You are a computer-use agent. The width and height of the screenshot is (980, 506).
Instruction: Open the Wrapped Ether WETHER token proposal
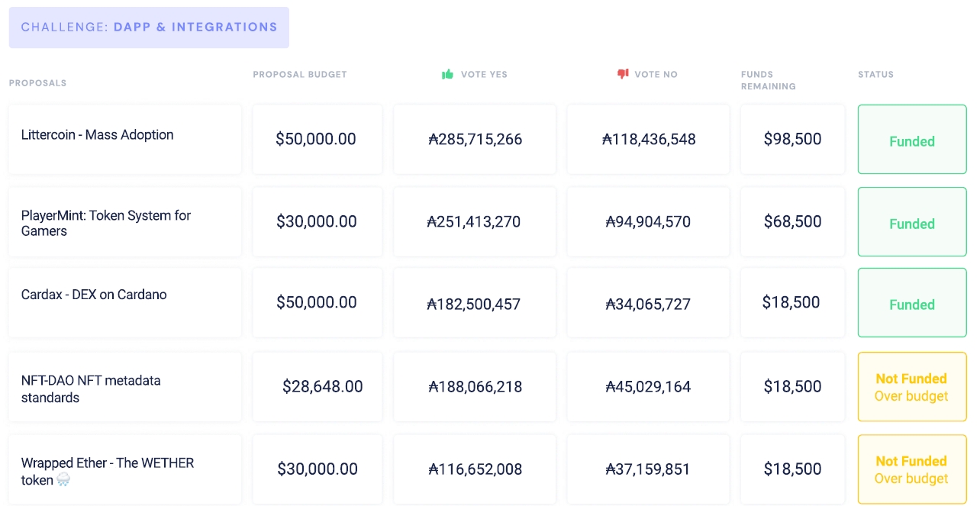pyautogui.click(x=107, y=463)
